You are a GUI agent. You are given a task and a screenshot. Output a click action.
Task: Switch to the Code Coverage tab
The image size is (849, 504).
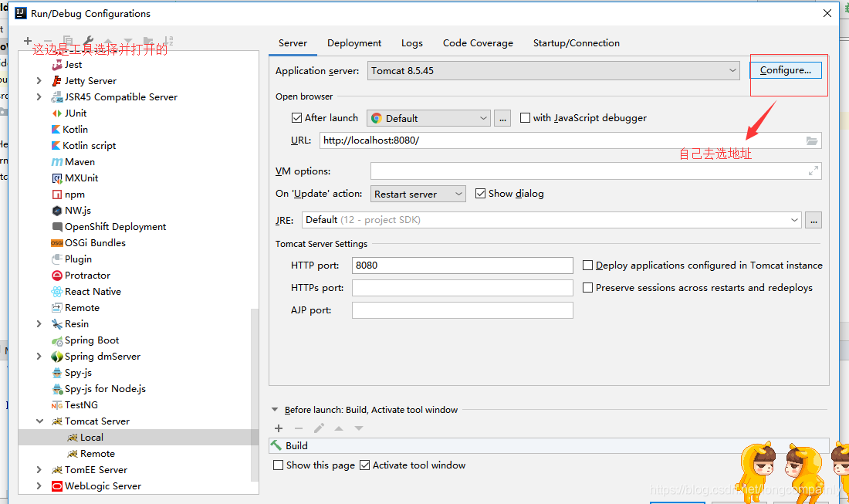pyautogui.click(x=478, y=42)
